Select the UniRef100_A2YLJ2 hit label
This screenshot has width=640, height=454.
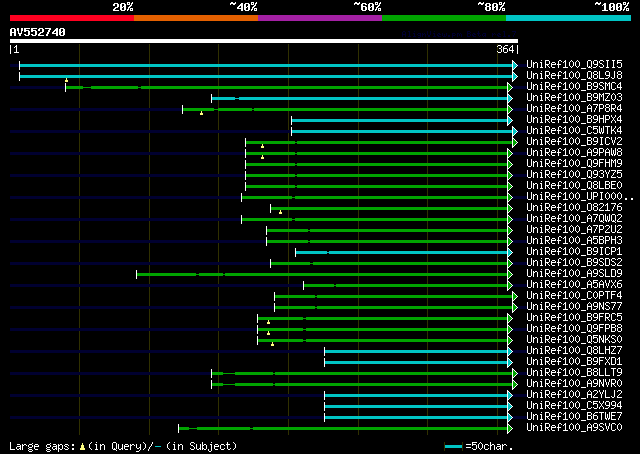574,395
